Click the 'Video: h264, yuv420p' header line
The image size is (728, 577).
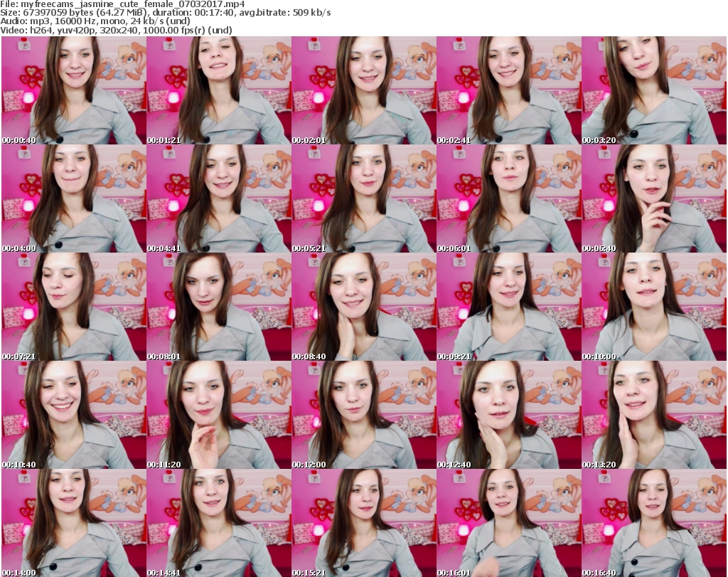point(116,30)
